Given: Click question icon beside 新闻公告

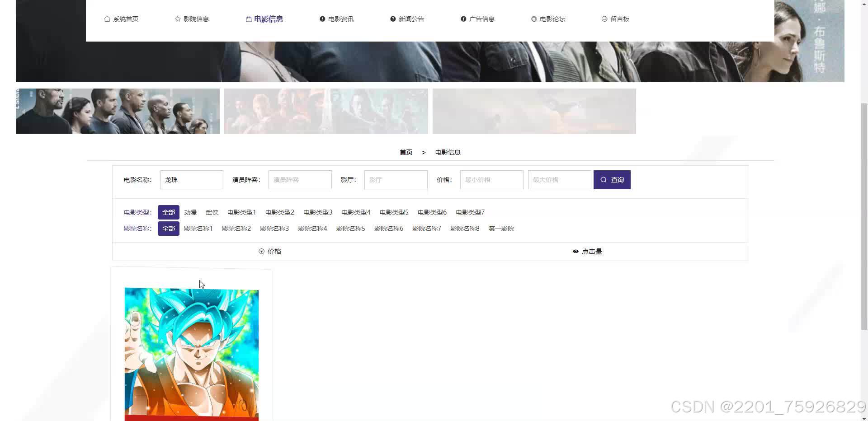Looking at the screenshot, I should click(x=393, y=19).
